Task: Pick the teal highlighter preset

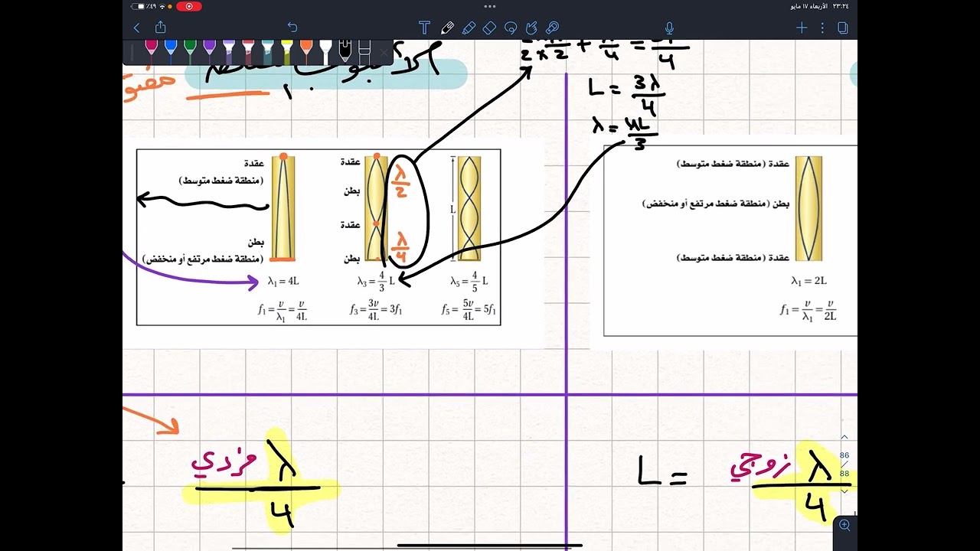Action: [x=267, y=51]
